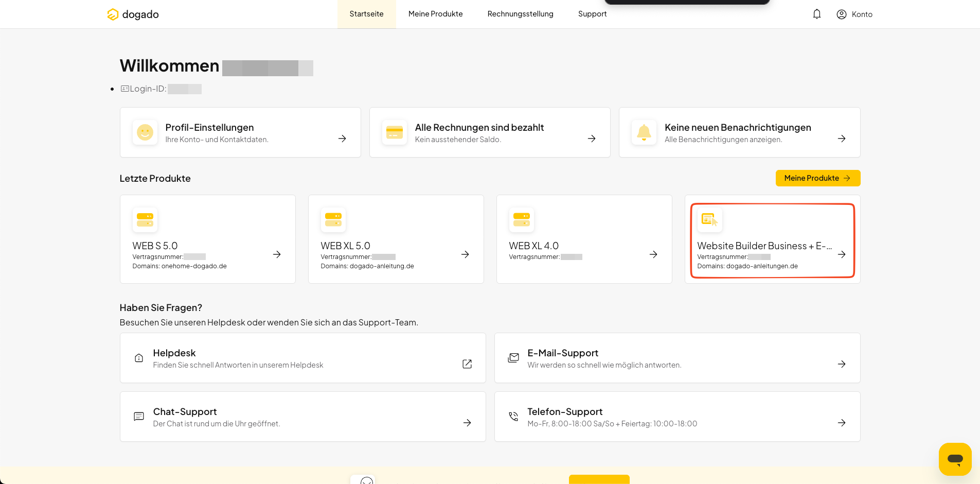Click arrow on WEB S 5.0 card
This screenshot has width=980, height=484.
tap(277, 254)
